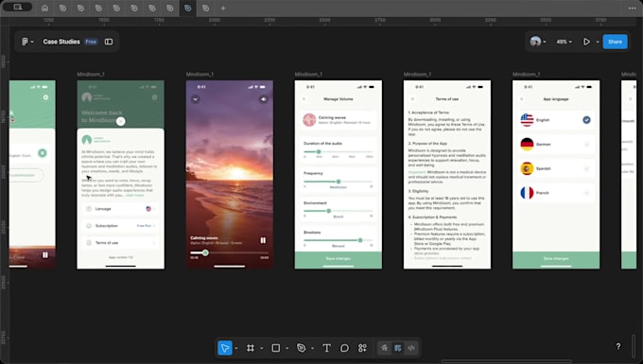Click the German flag icon
The height and width of the screenshot is (364, 643).
pyautogui.click(x=527, y=145)
